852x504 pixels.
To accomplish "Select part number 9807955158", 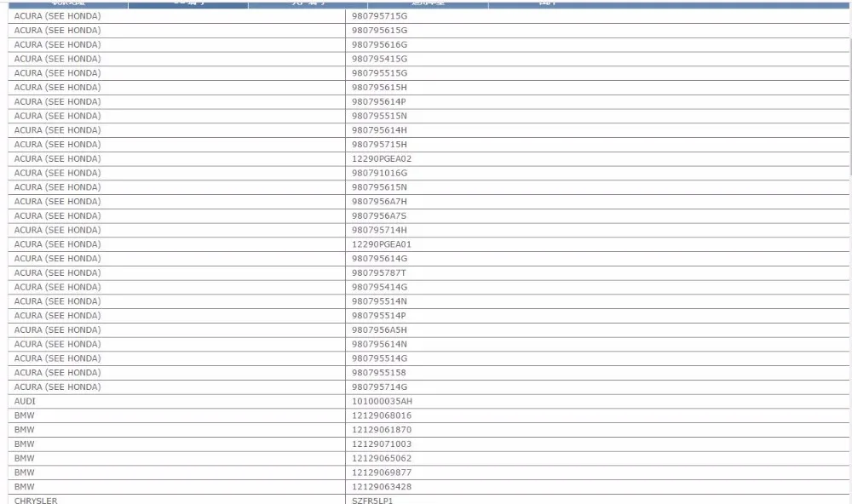I will click(379, 373).
